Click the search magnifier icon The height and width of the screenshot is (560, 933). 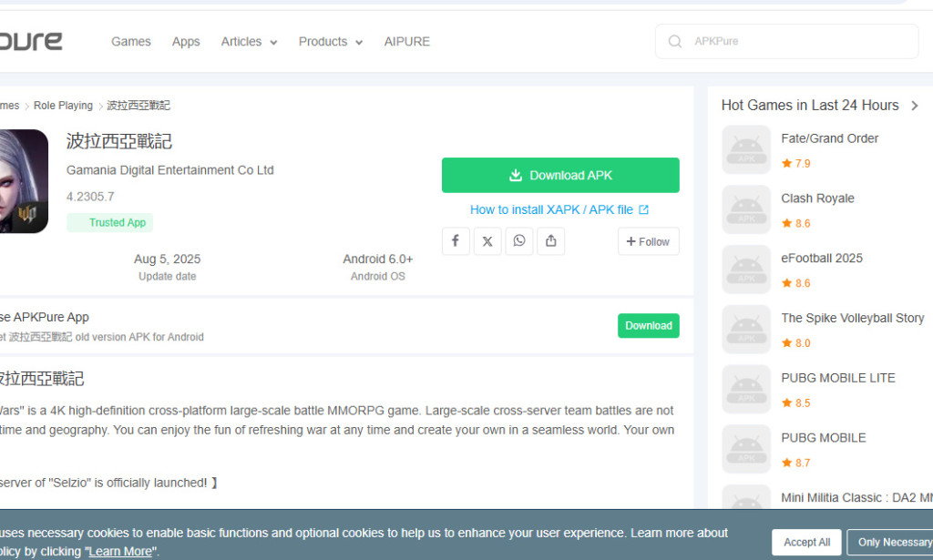tap(674, 41)
